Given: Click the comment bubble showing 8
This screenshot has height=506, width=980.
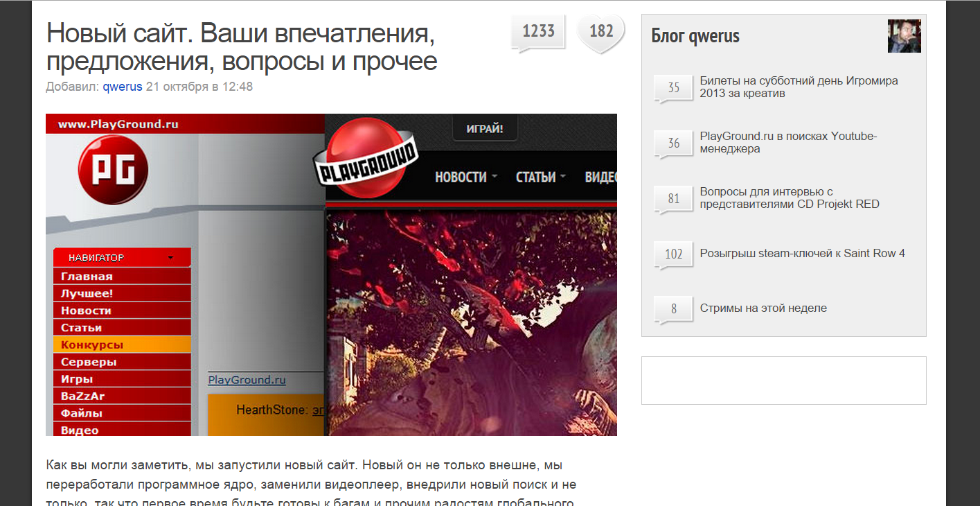Looking at the screenshot, I should (x=673, y=310).
